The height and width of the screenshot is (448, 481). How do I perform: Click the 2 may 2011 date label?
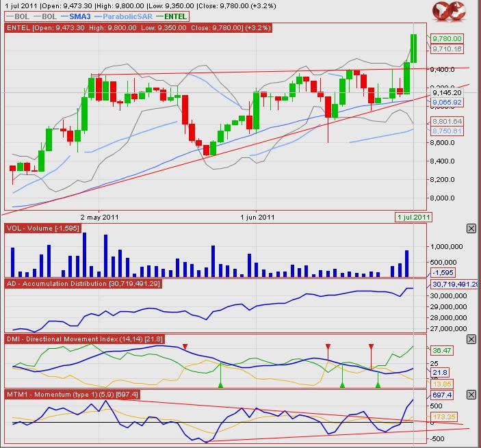click(x=99, y=218)
